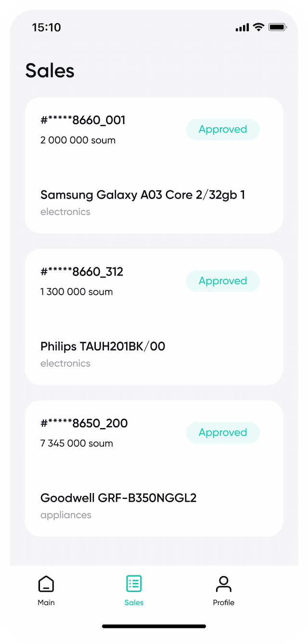Select the Profile tab label
This screenshot has height=644, width=308.
click(224, 603)
